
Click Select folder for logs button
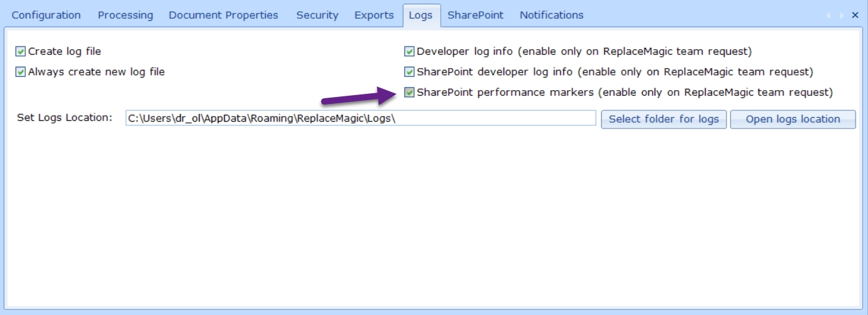click(664, 119)
